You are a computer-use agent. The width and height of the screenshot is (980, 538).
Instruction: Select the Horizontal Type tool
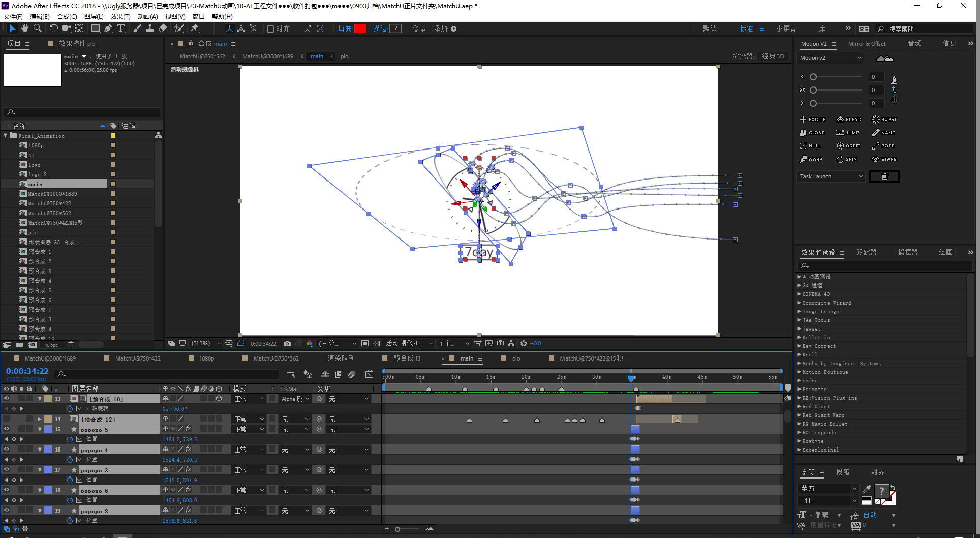[x=121, y=28]
